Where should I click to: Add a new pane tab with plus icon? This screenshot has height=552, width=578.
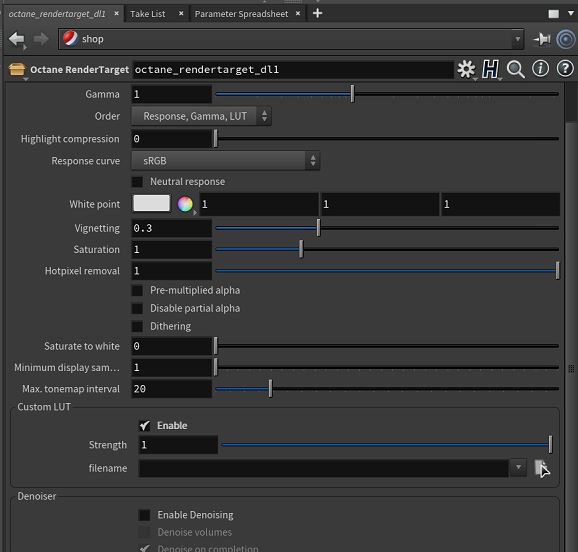pos(317,13)
